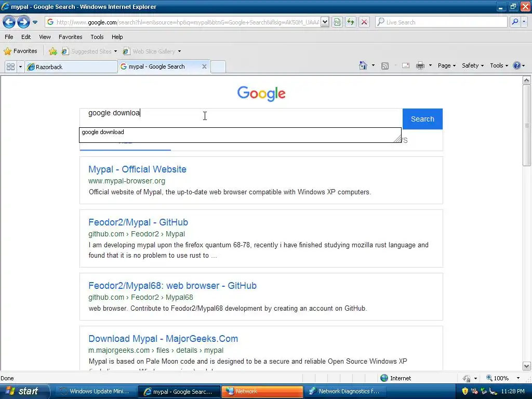
Task: Click the Google logo
Action: 261,94
